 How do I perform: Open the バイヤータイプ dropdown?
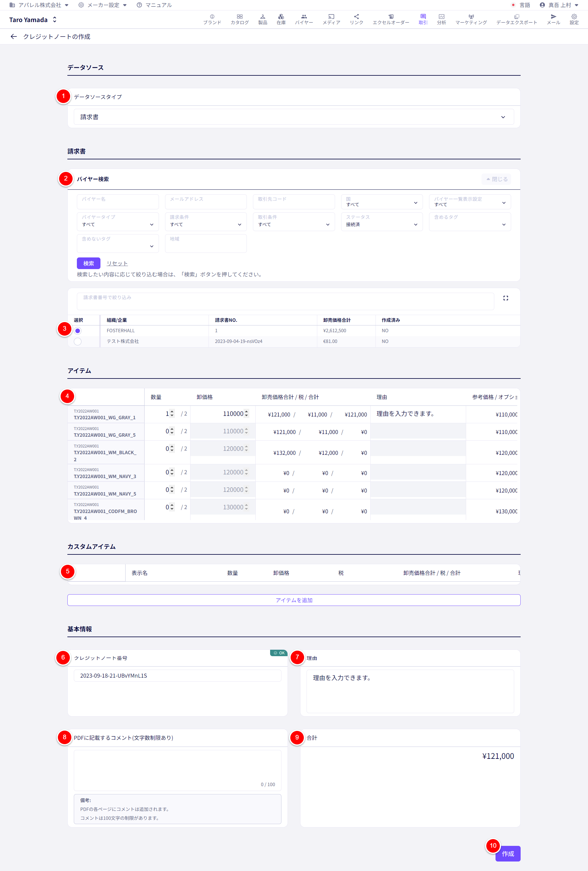point(118,222)
